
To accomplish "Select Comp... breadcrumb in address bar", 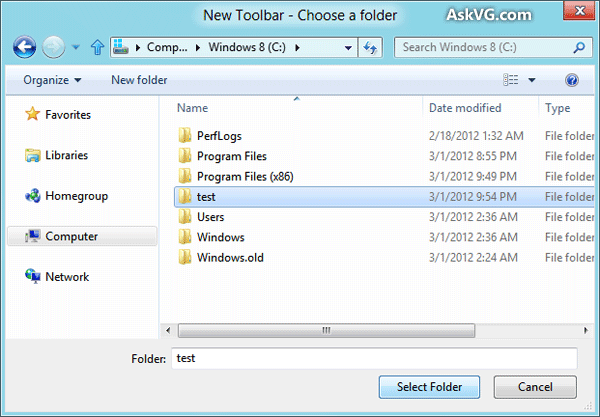I will point(167,47).
